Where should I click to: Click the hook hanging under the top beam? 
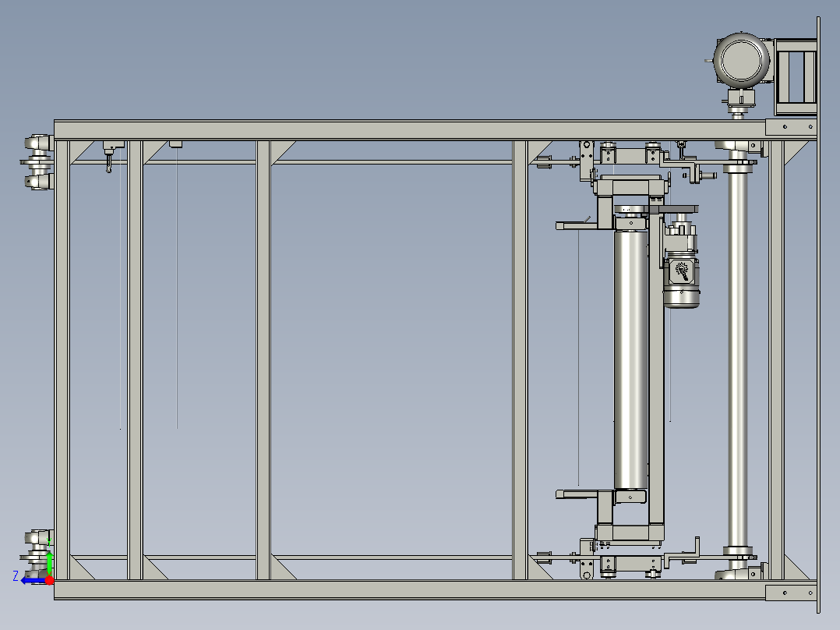pos(109,164)
